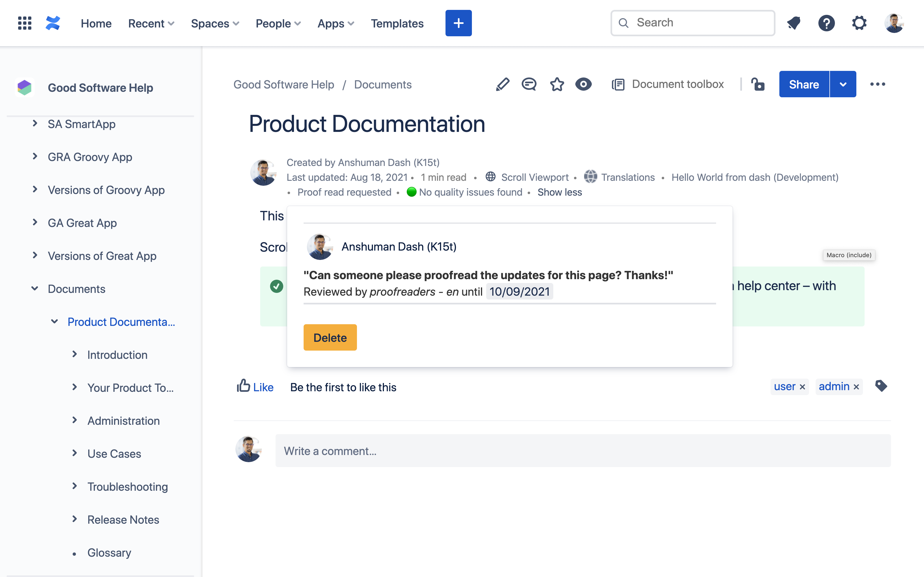Image resolution: width=924 pixels, height=577 pixels.
Task: Open notifications icon
Action: [x=794, y=23]
